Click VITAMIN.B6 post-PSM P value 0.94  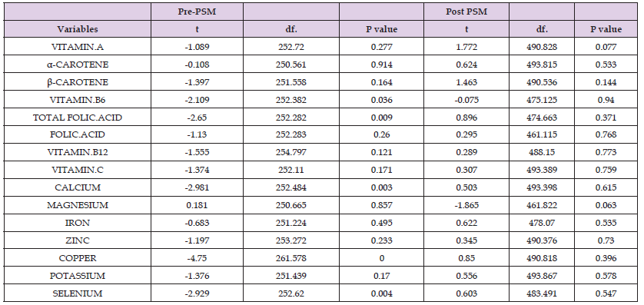pyautogui.click(x=606, y=100)
